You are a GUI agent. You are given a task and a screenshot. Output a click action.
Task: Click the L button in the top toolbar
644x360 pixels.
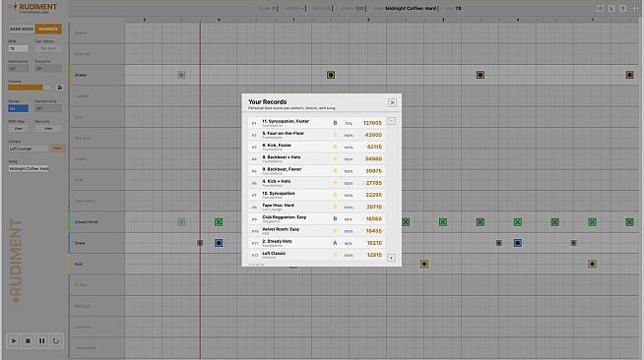pos(612,8)
